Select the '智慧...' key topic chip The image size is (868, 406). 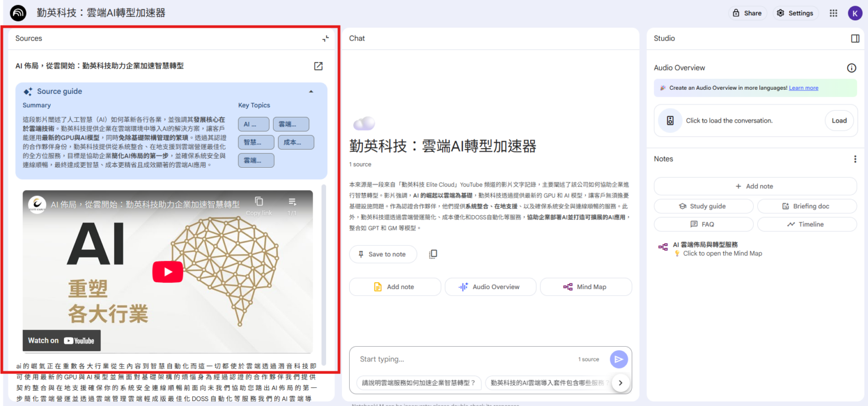(256, 142)
